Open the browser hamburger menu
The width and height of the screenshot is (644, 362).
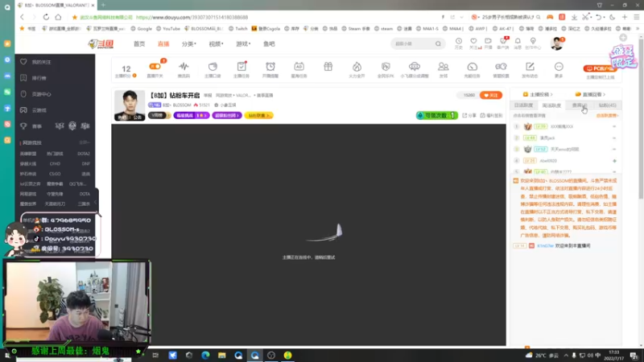[x=637, y=17]
